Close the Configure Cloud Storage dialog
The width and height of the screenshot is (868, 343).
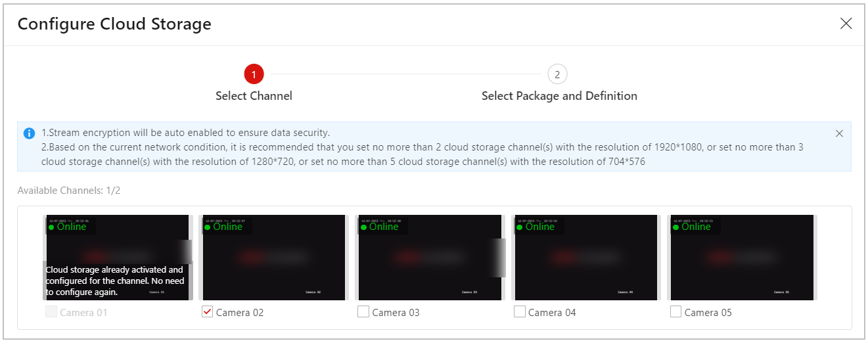(x=846, y=24)
